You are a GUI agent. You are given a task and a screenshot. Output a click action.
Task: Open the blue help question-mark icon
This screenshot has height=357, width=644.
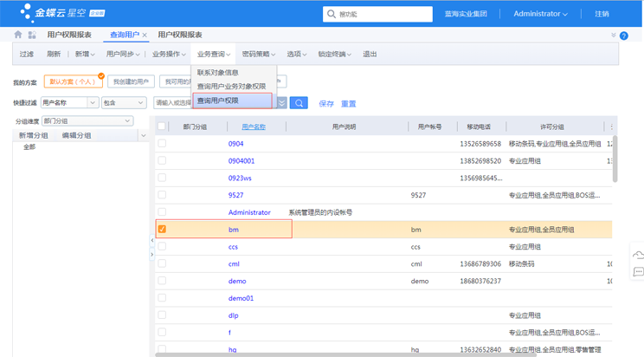[623, 36]
